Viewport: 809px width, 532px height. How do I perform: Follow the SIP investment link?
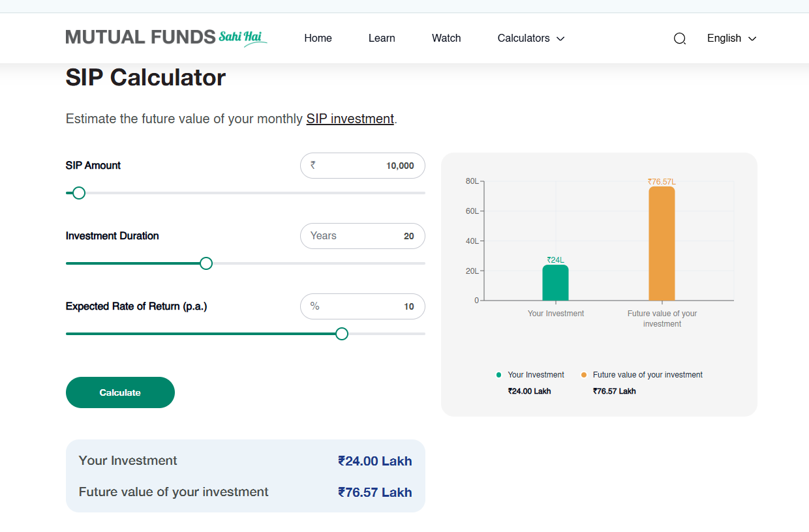coord(350,119)
